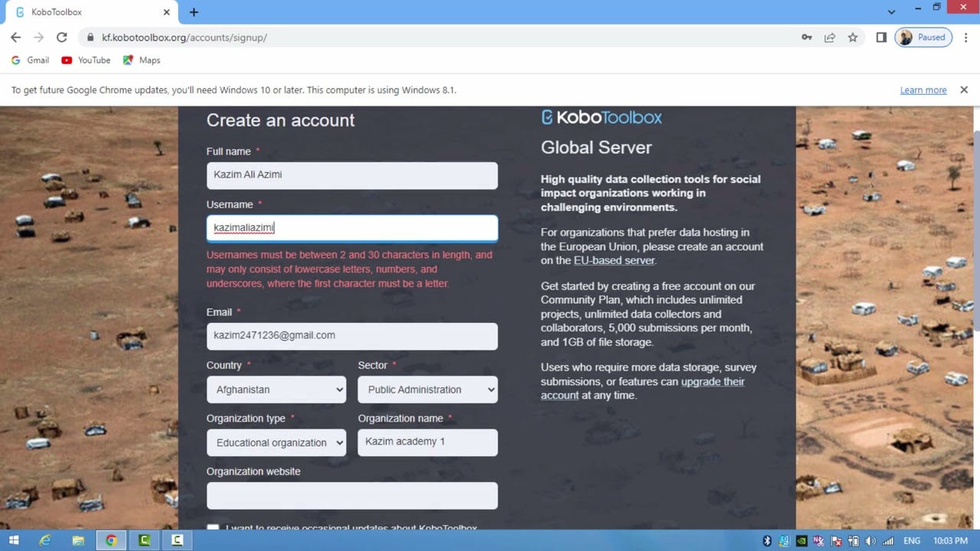The height and width of the screenshot is (551, 980).
Task: Open the Organization type dropdown
Action: [x=276, y=442]
